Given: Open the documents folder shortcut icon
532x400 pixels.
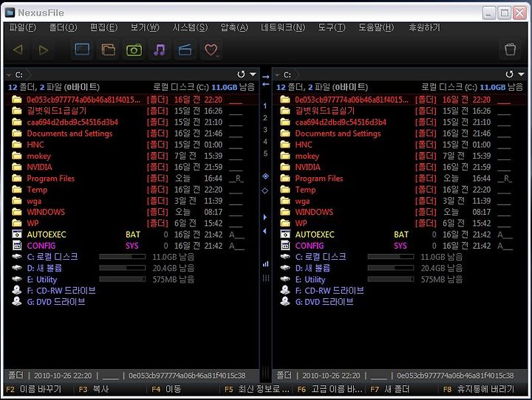Looking at the screenshot, I should [108, 50].
